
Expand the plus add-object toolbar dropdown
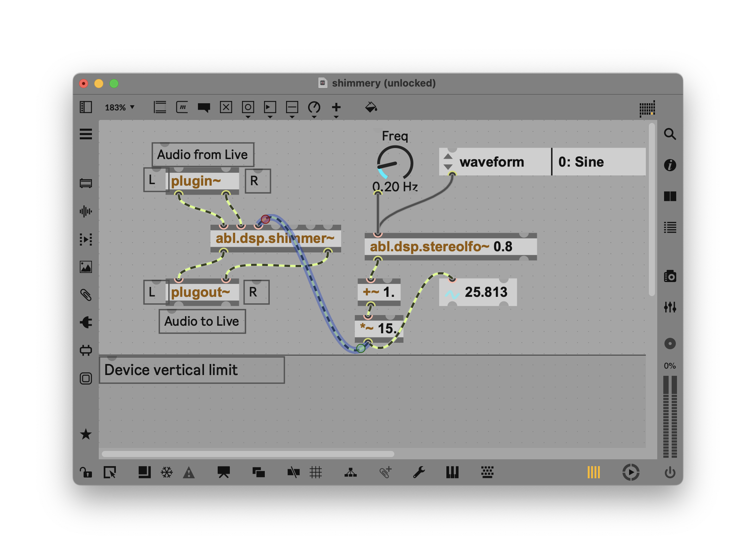[x=336, y=108]
